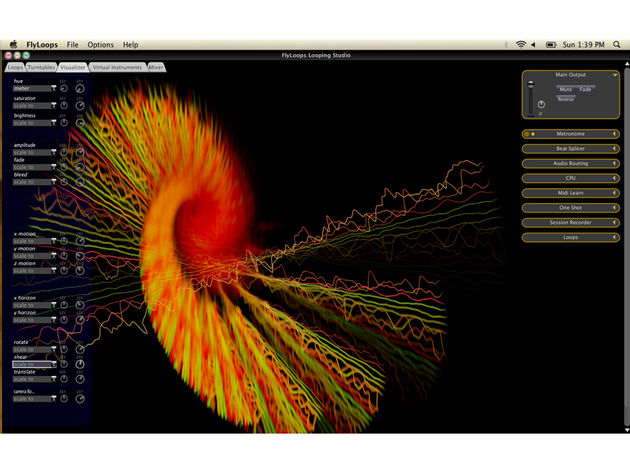Expand the Beat Splicer panel arrow

(614, 149)
